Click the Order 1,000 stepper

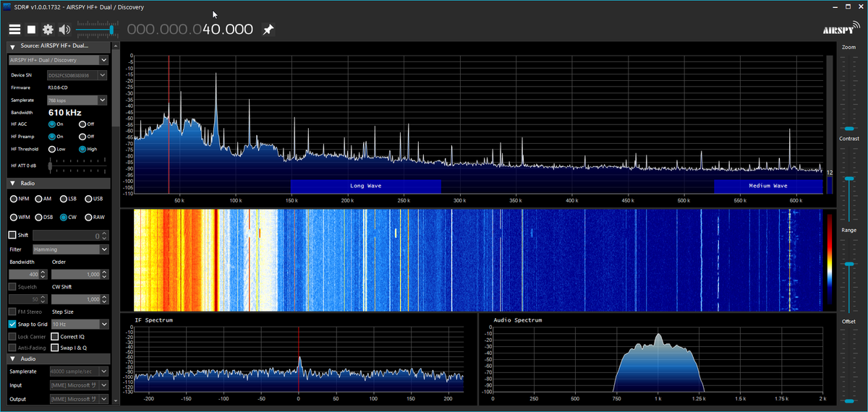80,275
